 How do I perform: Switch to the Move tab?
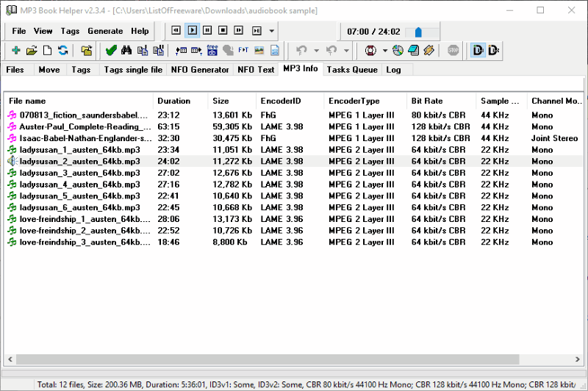coord(49,70)
